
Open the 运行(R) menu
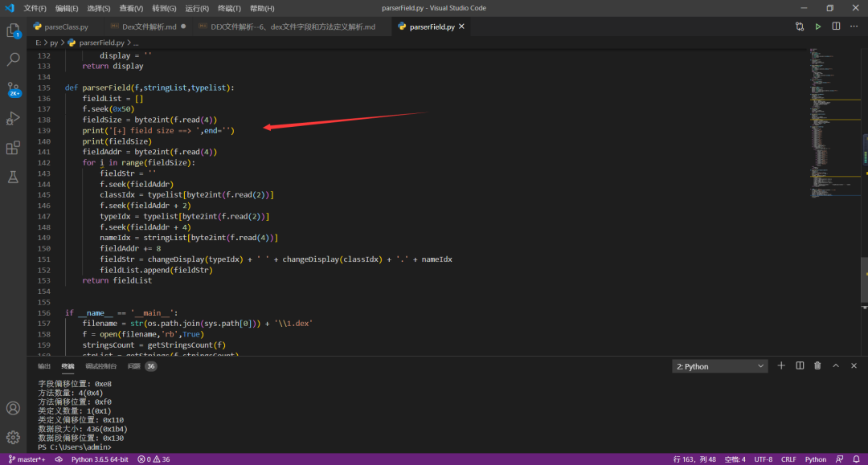(197, 8)
